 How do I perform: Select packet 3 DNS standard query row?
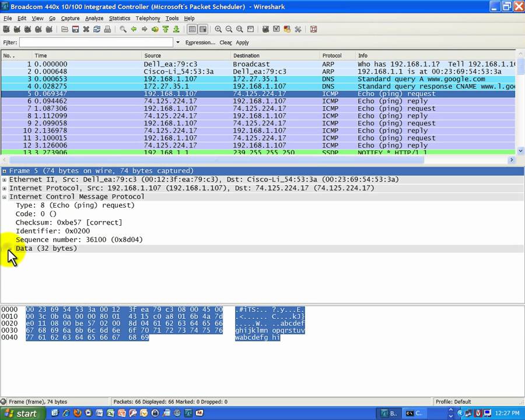click(258, 79)
